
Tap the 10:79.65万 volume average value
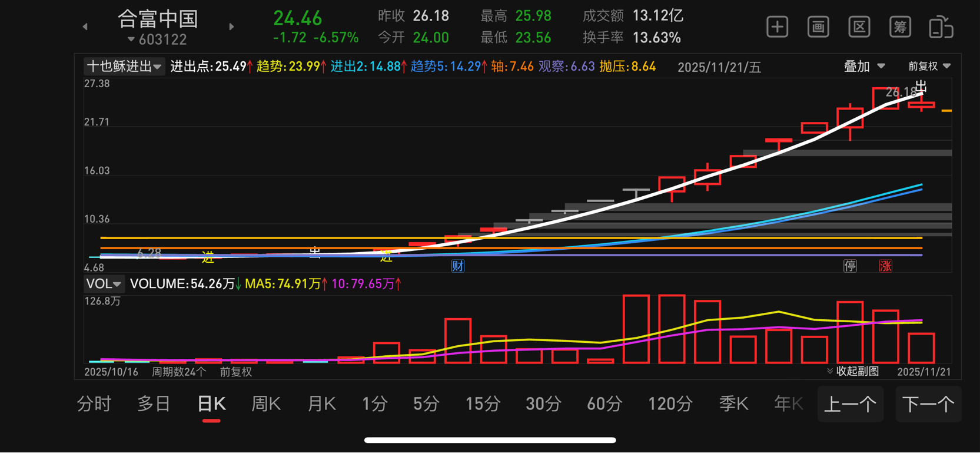367,284
